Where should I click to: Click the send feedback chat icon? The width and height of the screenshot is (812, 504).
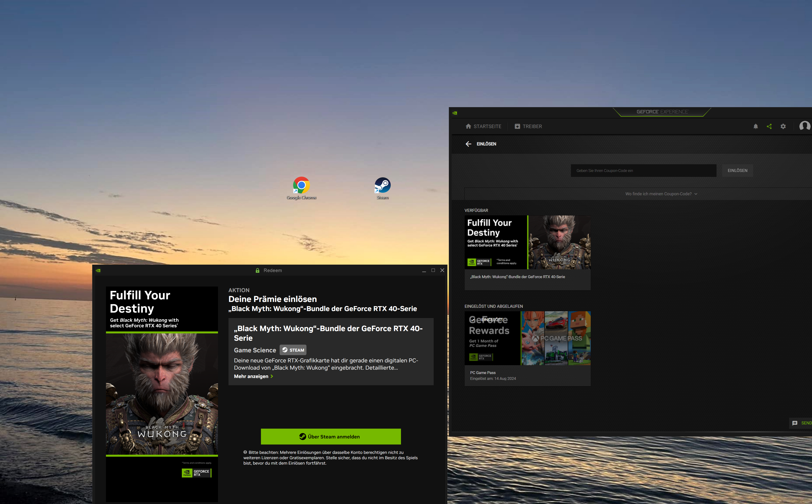tap(795, 423)
